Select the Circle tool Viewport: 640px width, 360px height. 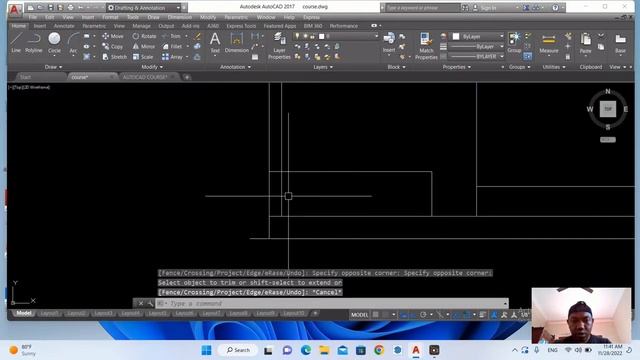point(54,43)
